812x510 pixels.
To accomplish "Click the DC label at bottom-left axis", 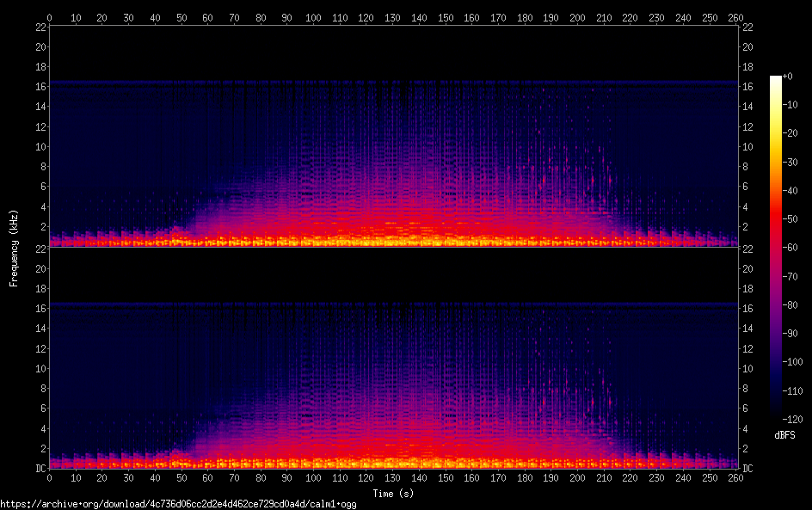I will coord(40,468).
